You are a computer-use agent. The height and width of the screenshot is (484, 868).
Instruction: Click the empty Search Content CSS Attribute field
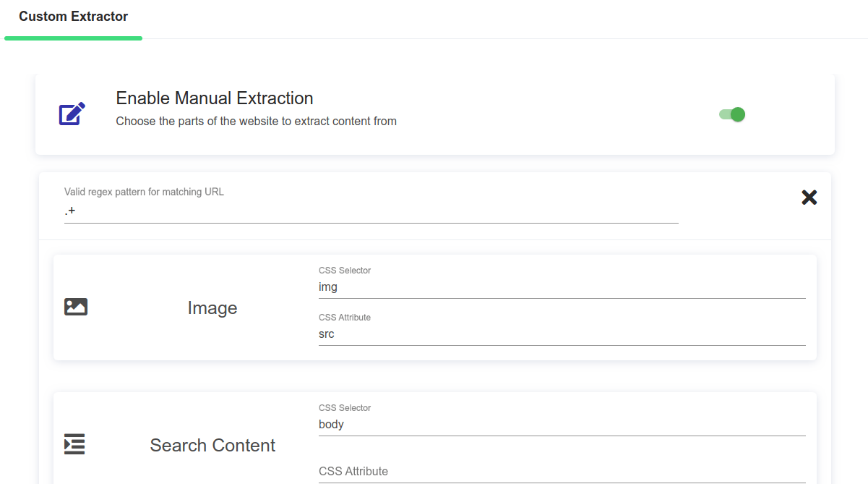pos(506,477)
